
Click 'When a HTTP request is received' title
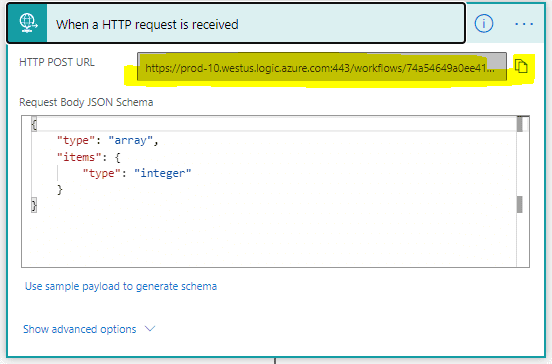(x=147, y=25)
